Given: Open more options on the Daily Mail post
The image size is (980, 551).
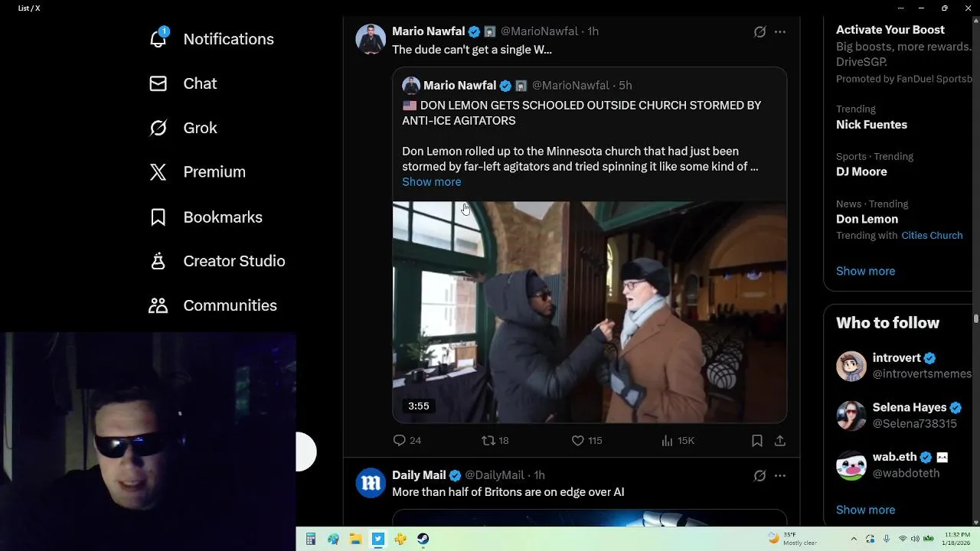Looking at the screenshot, I should coord(780,475).
